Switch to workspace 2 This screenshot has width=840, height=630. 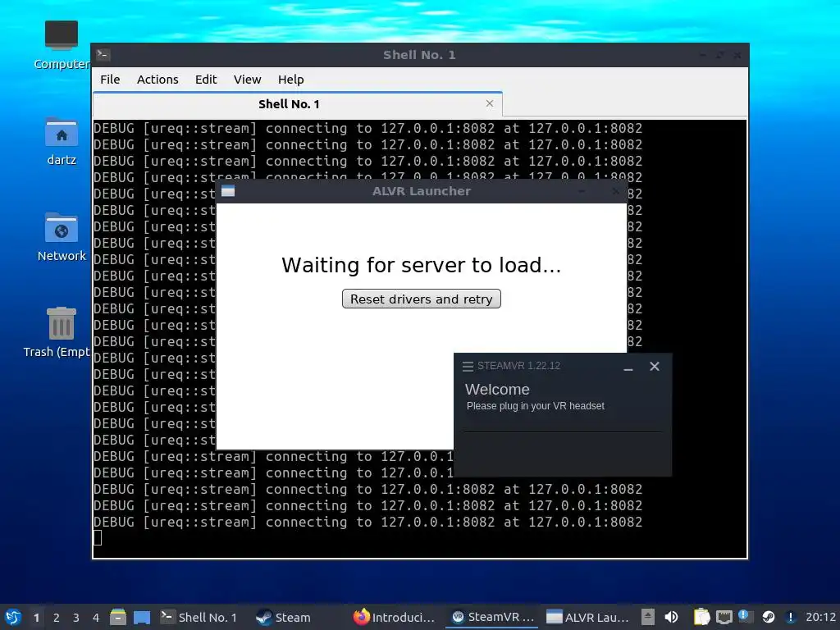tap(57, 618)
